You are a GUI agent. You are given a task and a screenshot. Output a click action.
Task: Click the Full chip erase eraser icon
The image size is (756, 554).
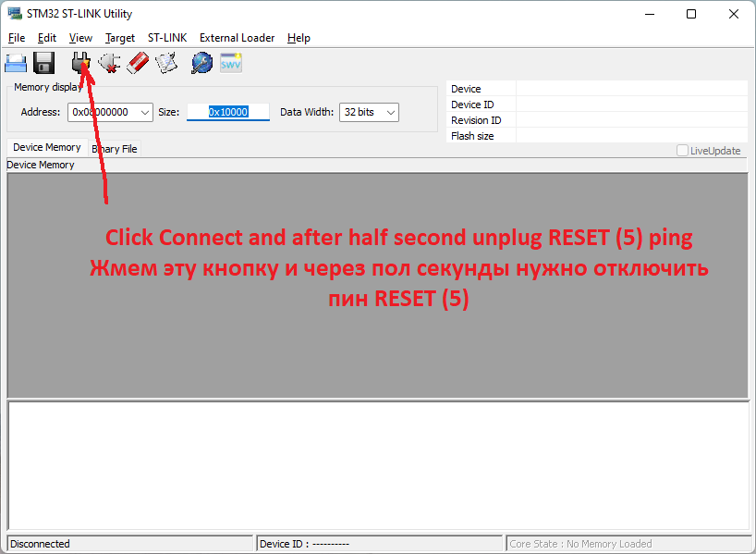click(138, 63)
